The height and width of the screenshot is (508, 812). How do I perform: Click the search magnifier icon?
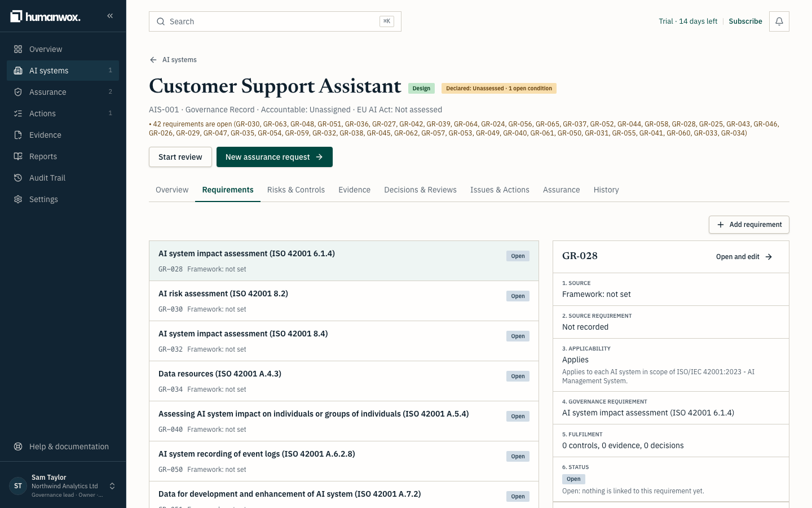click(161, 21)
